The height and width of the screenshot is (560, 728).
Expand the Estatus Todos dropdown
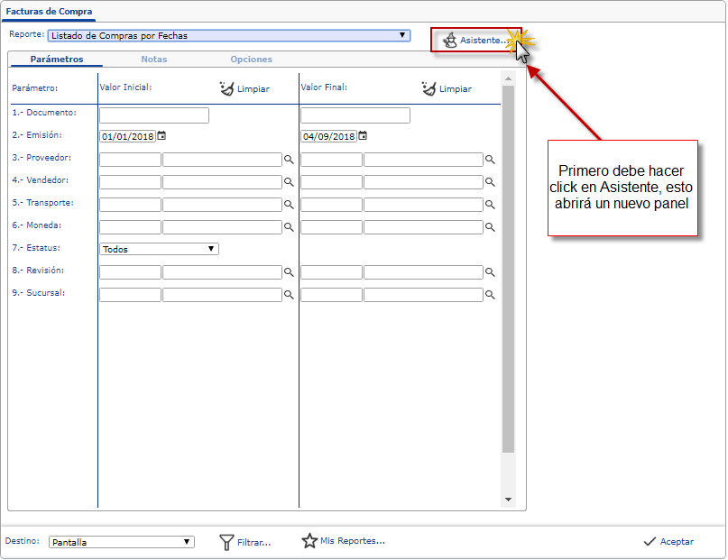pos(211,249)
